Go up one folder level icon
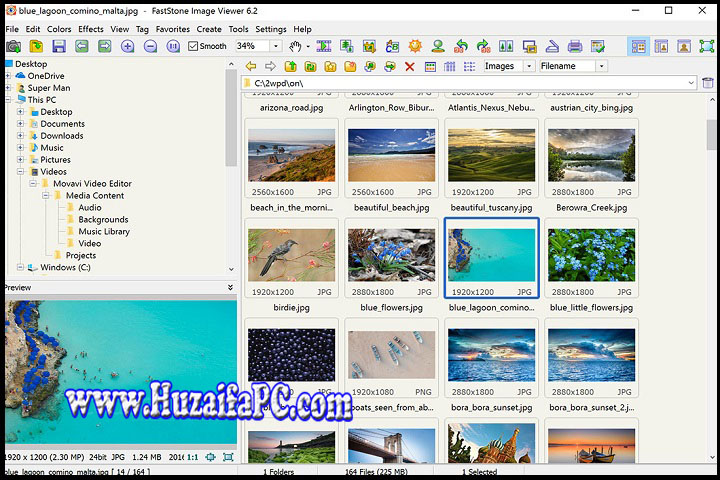Viewport: 720px width, 480px height. 291,67
